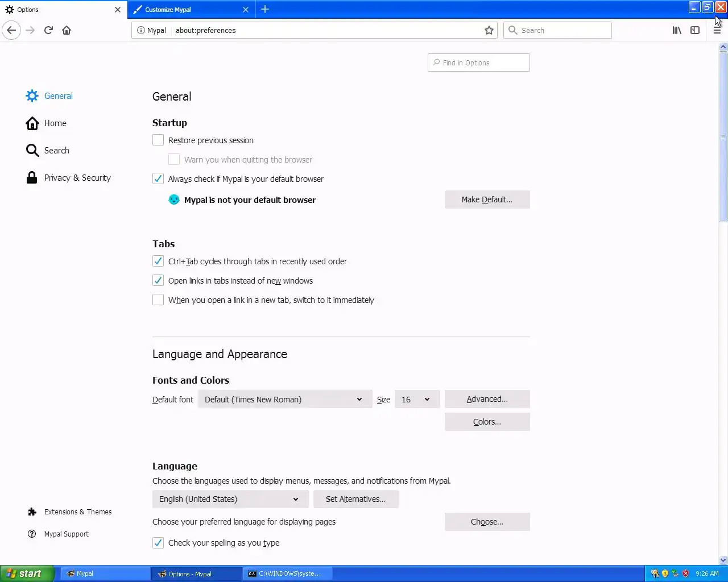The image size is (728, 582).
Task: Click the padlock icon for Privacy & Security
Action: [x=32, y=177]
